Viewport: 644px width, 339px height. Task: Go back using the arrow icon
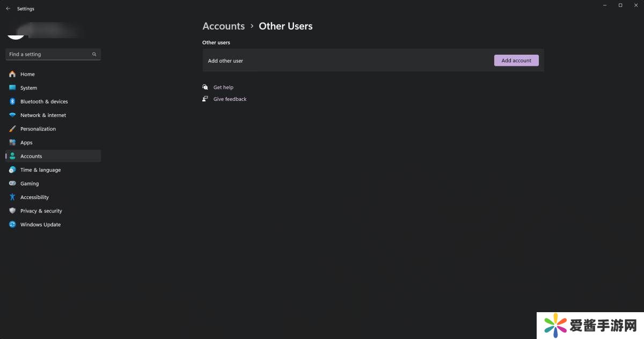(x=8, y=9)
